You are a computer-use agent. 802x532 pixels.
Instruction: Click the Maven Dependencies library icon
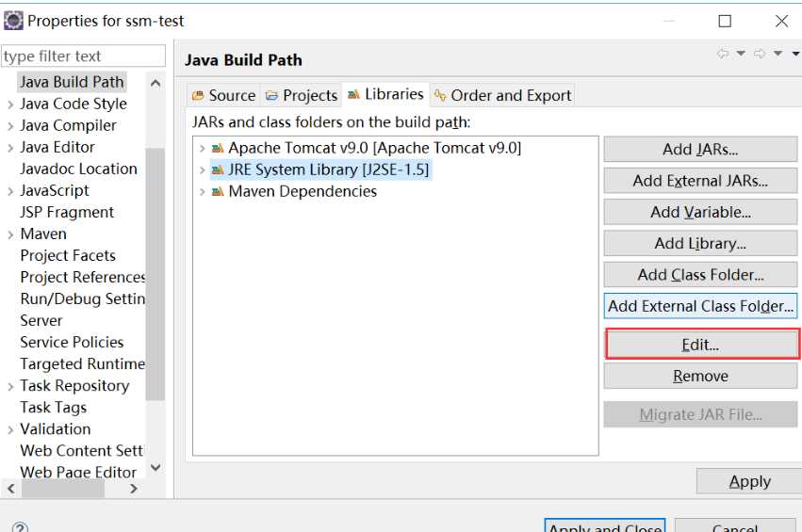218,191
